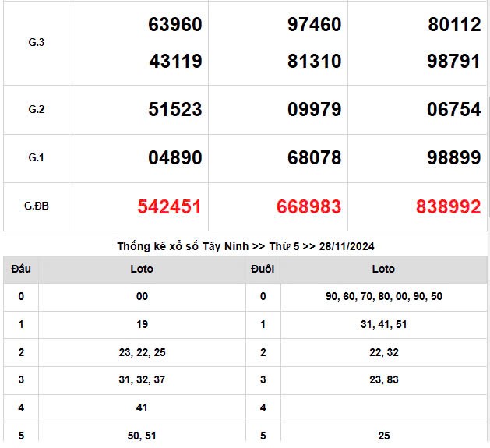Select first prize number 98899

tap(453, 158)
